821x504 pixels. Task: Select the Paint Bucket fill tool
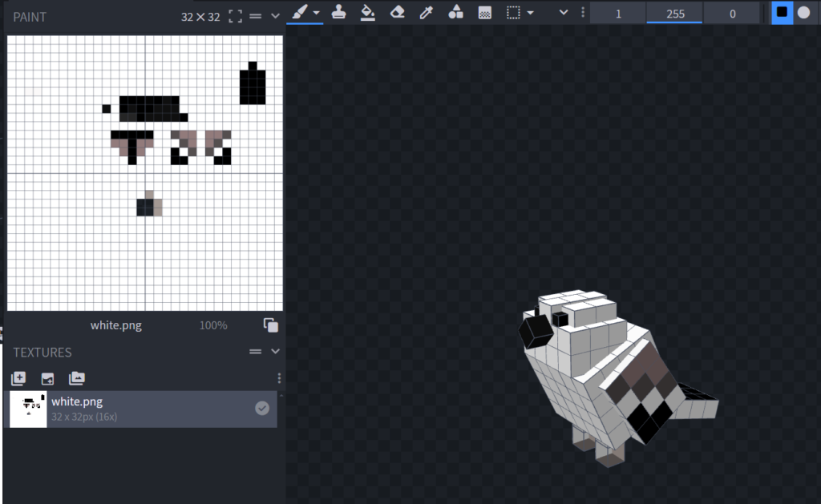[367, 12]
